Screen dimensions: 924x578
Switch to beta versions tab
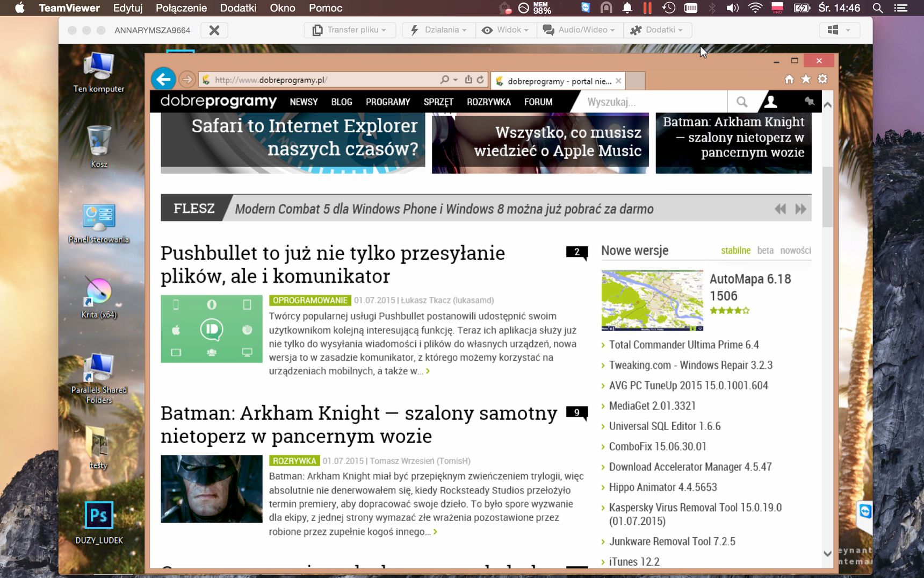766,251
